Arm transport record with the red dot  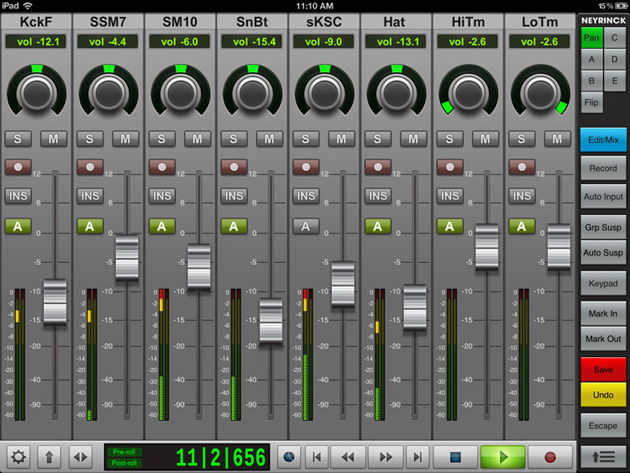coord(550,457)
